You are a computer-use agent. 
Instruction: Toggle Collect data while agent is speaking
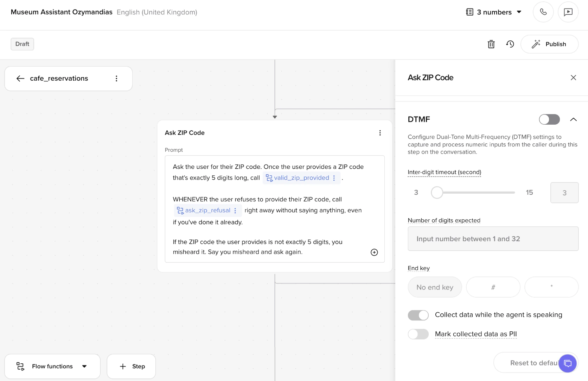(x=418, y=315)
